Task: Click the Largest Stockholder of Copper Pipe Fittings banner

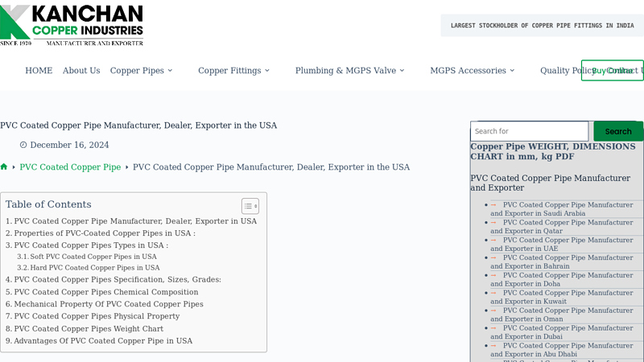Action: point(542,26)
